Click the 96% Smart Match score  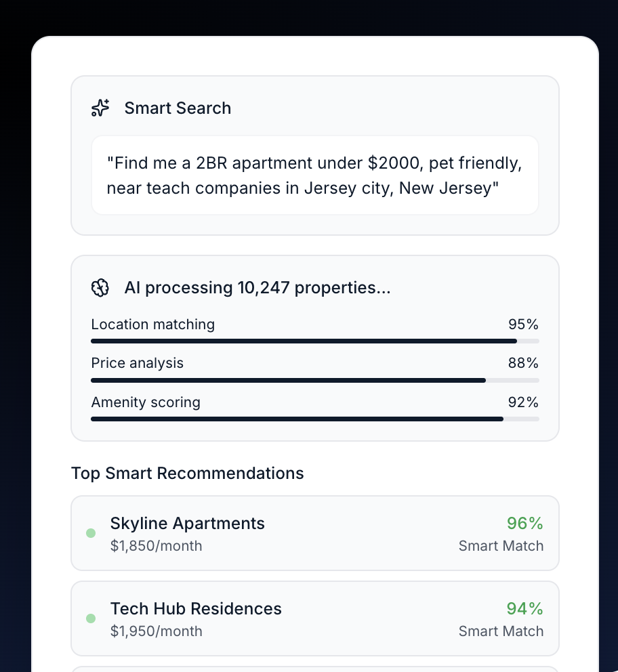tap(524, 523)
